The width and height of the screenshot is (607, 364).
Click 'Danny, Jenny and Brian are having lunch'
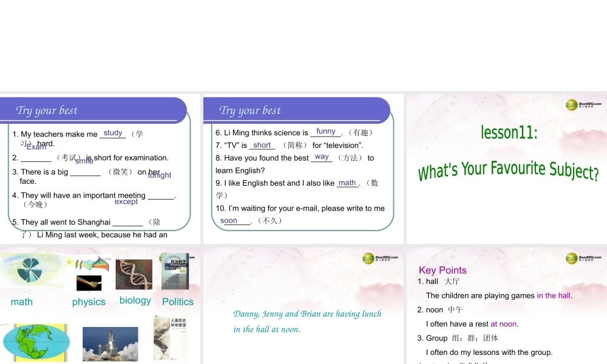point(307,314)
